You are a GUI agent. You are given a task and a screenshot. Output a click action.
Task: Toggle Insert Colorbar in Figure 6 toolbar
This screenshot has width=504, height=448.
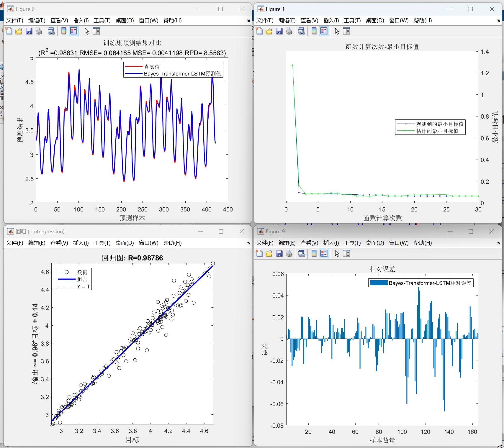pyautogui.click(x=64, y=31)
